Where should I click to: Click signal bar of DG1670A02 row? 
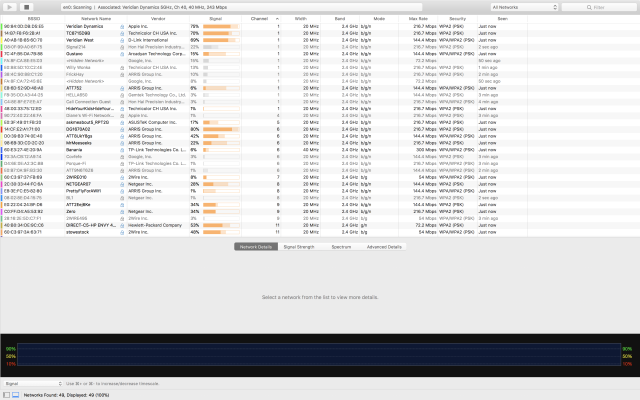[221, 129]
